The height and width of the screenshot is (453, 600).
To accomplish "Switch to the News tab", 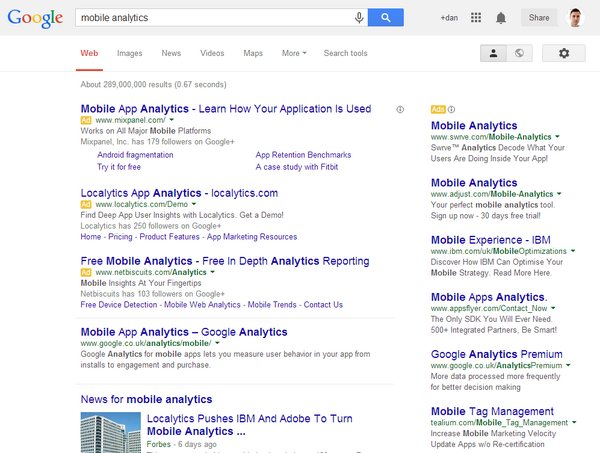I will [x=171, y=53].
